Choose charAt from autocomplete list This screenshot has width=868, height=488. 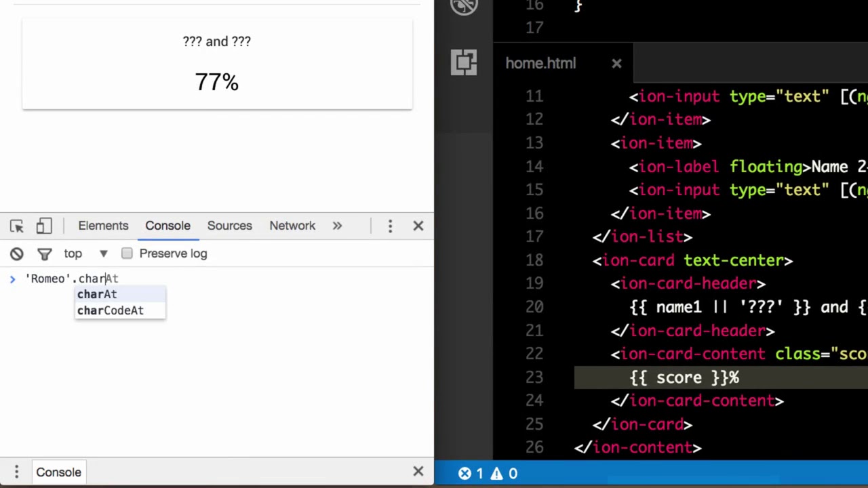point(120,295)
